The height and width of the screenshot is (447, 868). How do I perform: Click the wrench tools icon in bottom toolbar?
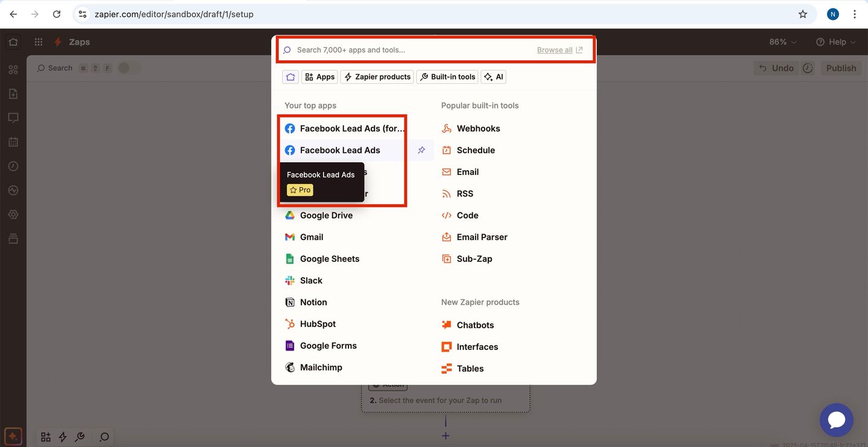tap(80, 437)
